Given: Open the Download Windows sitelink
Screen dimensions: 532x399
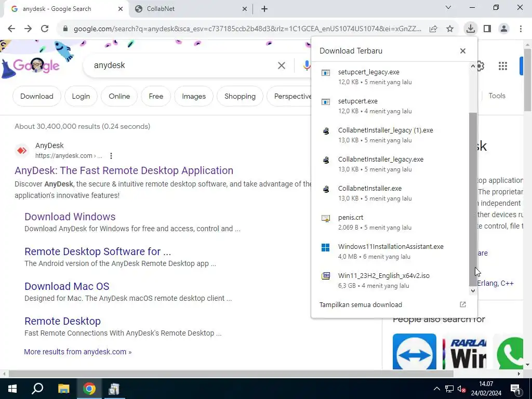Looking at the screenshot, I should (70, 217).
